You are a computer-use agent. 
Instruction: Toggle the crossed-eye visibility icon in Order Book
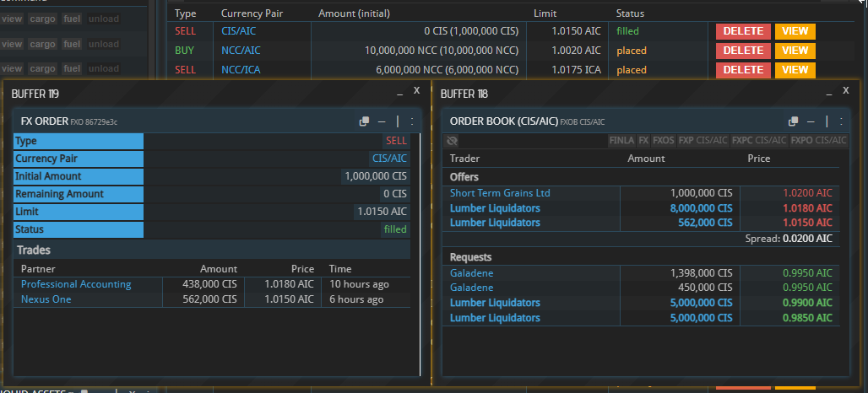coord(453,141)
